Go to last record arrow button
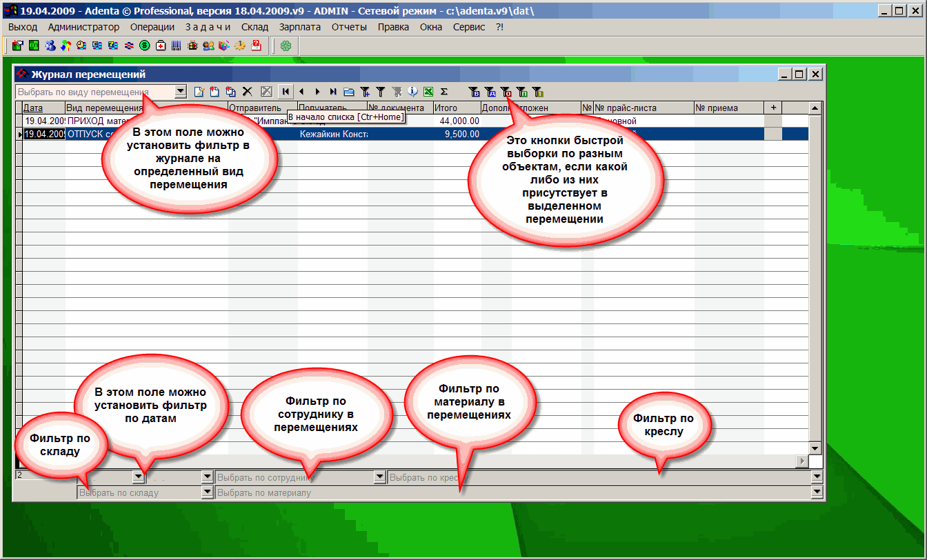 333,91
